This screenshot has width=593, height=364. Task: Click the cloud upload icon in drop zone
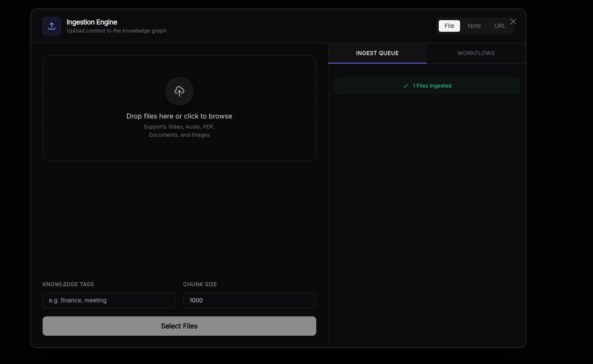point(179,91)
